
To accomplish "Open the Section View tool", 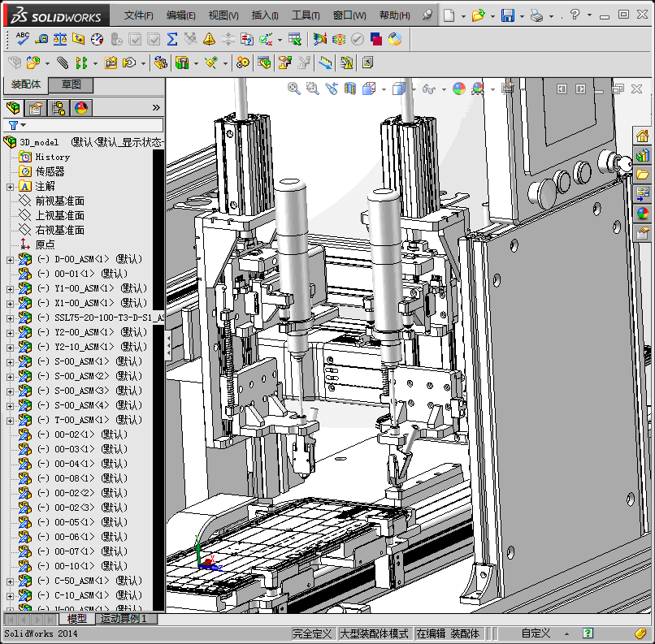I will [350, 89].
